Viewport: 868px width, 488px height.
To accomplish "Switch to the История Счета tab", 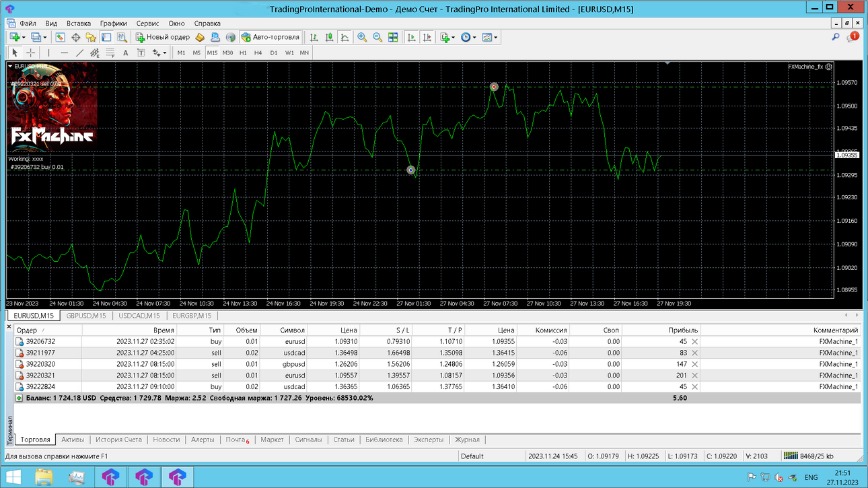I will point(118,440).
